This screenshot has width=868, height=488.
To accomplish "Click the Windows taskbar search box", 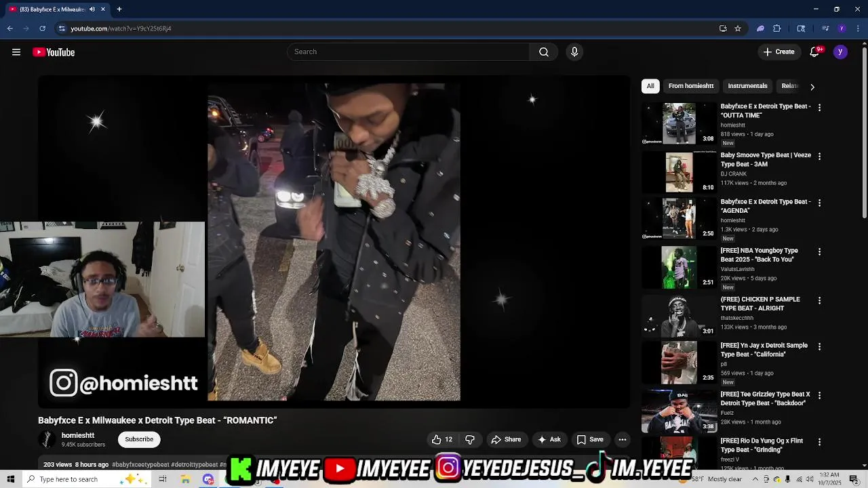I will pos(87,479).
